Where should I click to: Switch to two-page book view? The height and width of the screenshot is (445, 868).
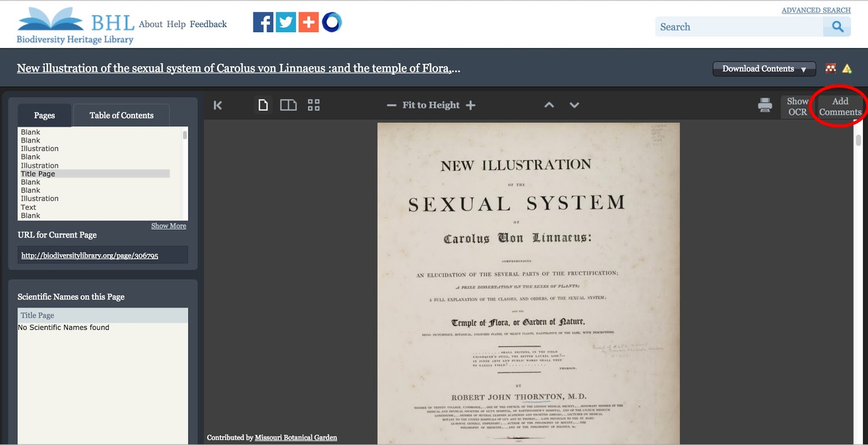(x=288, y=105)
